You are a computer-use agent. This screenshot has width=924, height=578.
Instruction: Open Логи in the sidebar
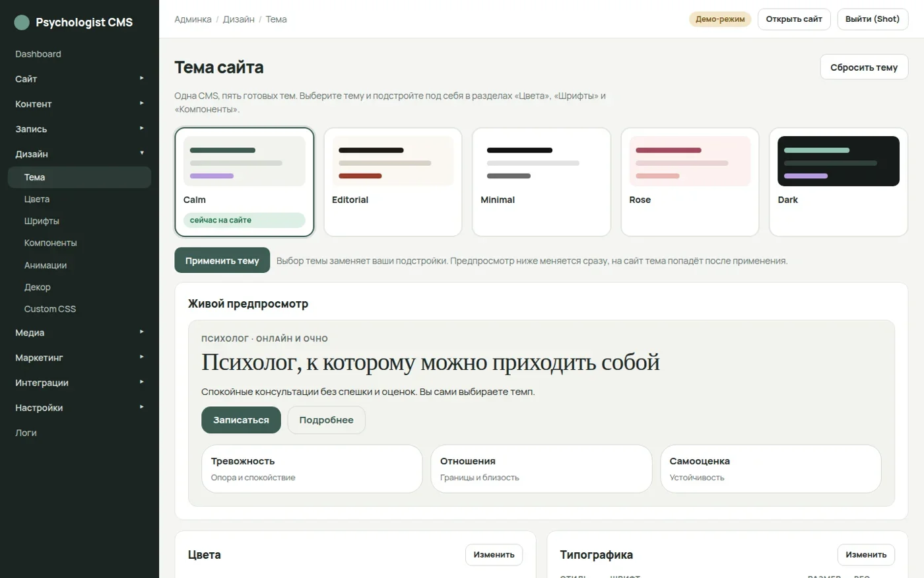coord(79,433)
